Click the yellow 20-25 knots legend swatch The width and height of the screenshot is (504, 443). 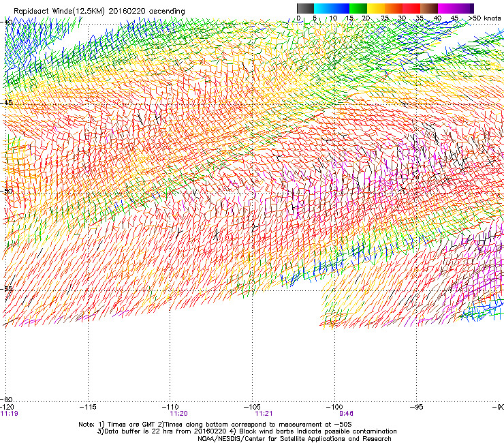(376, 8)
